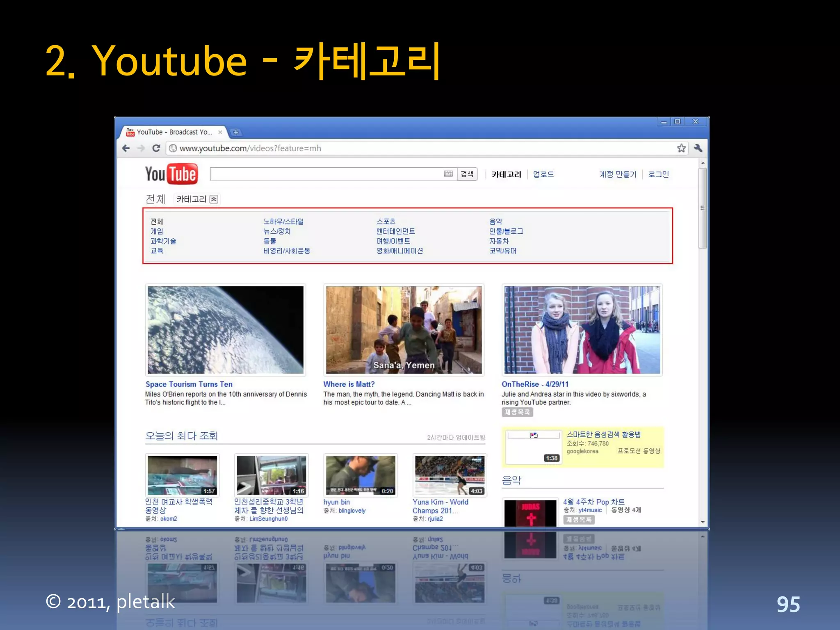Click the scrollbar up arrow
The image size is (840, 630).
703,163
